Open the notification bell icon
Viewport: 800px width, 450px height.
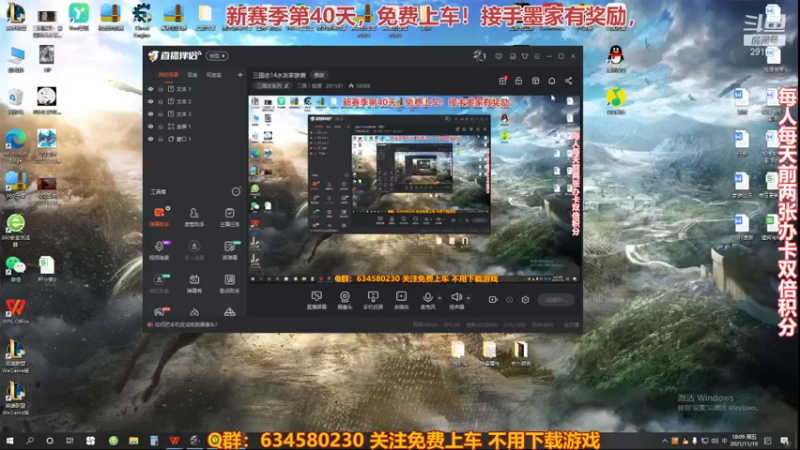tap(552, 81)
